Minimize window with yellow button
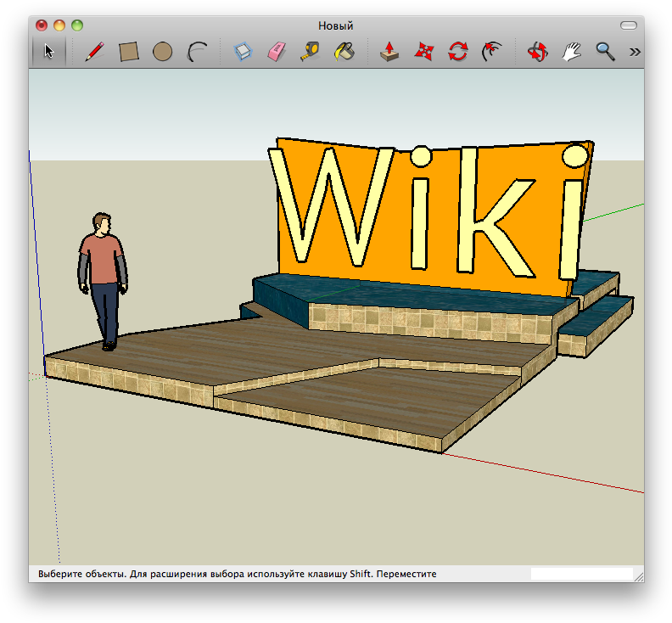This screenshot has width=672, height=623. coord(59,25)
